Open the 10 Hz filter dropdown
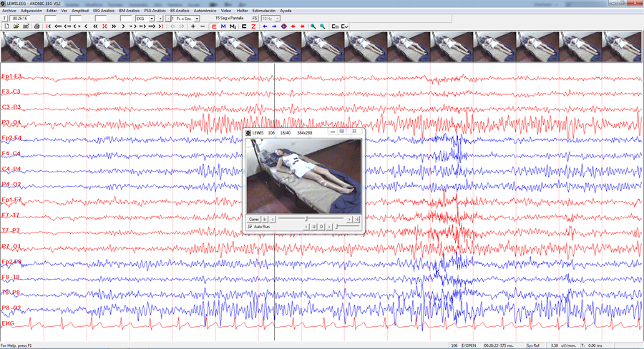Image resolution: width=644 pixels, height=349 pixels. 278,19
